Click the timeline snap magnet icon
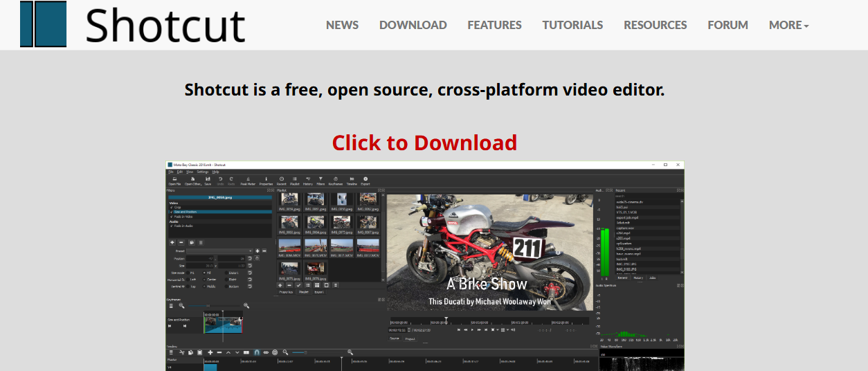 point(257,352)
